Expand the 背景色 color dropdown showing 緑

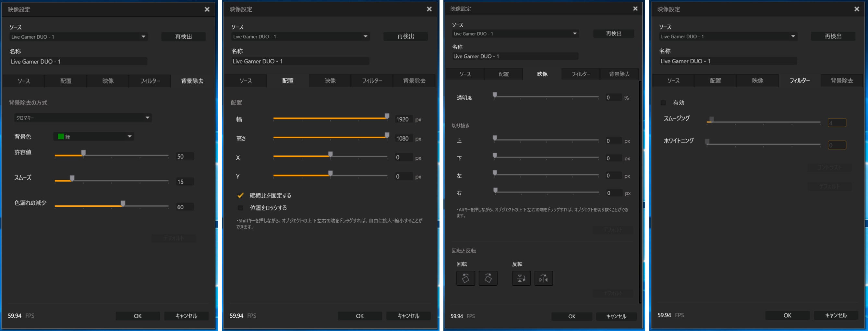click(x=94, y=137)
